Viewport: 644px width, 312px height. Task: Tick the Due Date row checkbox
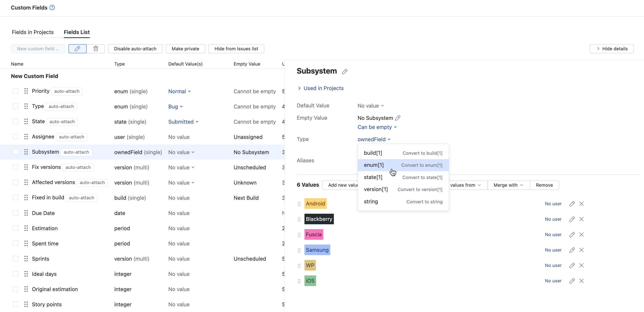coord(15,213)
